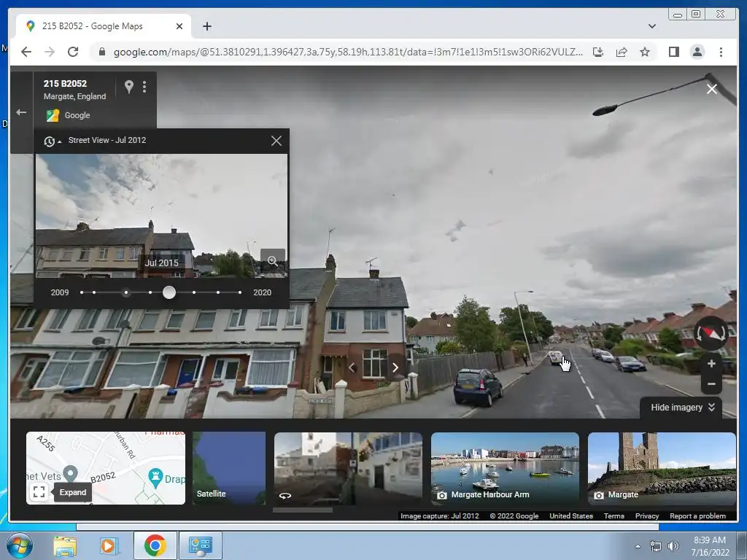Screen dimensions: 747x560
Task: Click the horizontal scrollbar under the imagery strip
Action: 303,510
